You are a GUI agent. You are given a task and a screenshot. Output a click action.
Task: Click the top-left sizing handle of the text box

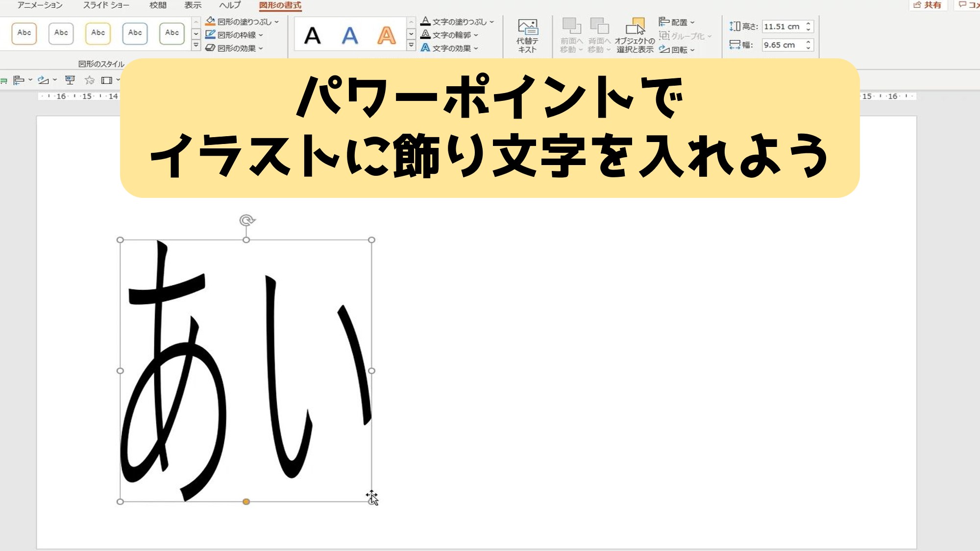pos(120,240)
